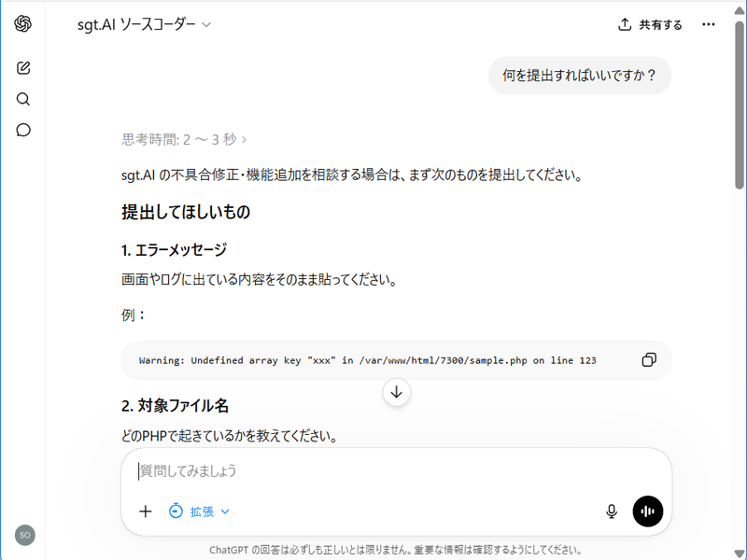Screen dimensions: 747x560
Task: Open the SO user profile avatar
Action: coord(25,535)
